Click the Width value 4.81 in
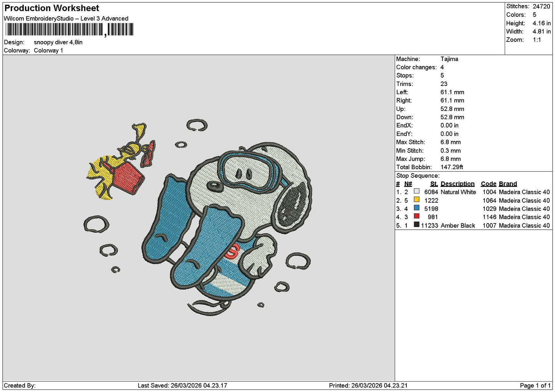This screenshot has height=392, width=555. 542,31
